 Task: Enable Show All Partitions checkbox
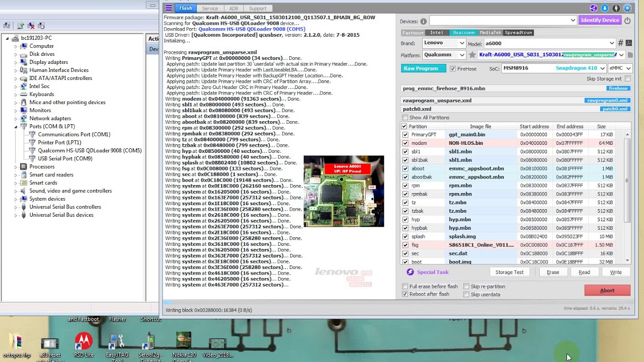click(405, 118)
